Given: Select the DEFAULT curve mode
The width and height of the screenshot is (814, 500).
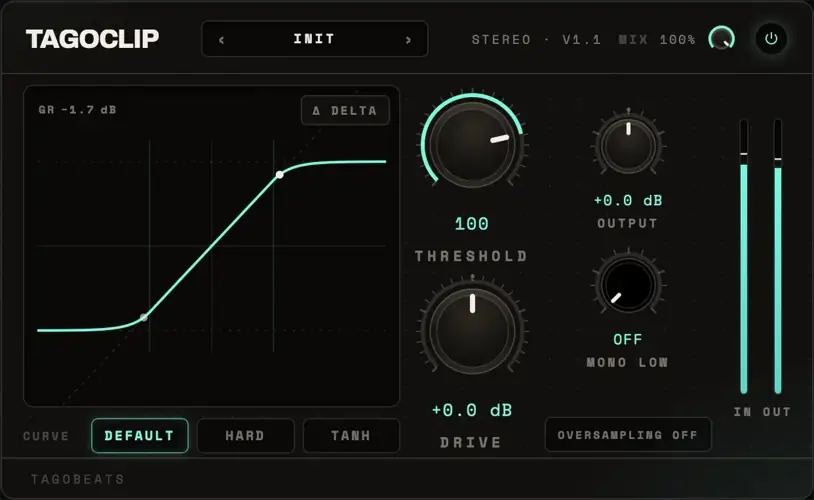Looking at the screenshot, I should tap(140, 436).
